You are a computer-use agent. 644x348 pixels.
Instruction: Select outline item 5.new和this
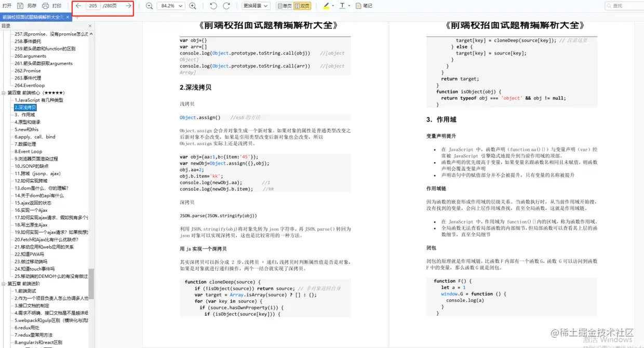click(x=26, y=129)
